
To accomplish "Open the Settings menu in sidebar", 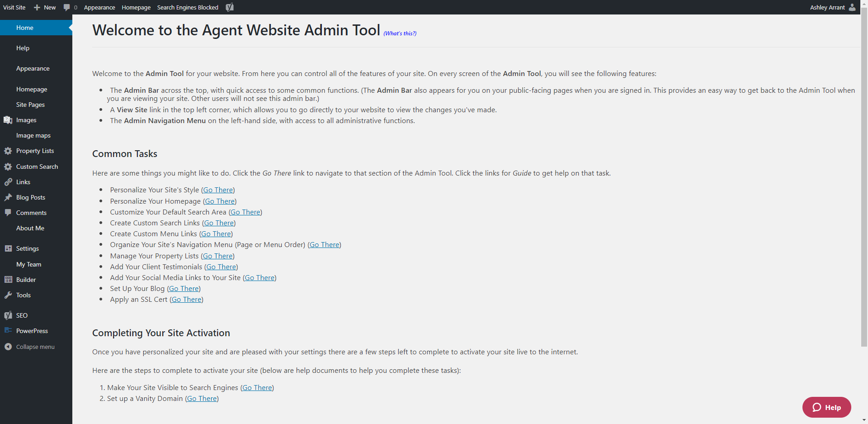I will click(27, 248).
